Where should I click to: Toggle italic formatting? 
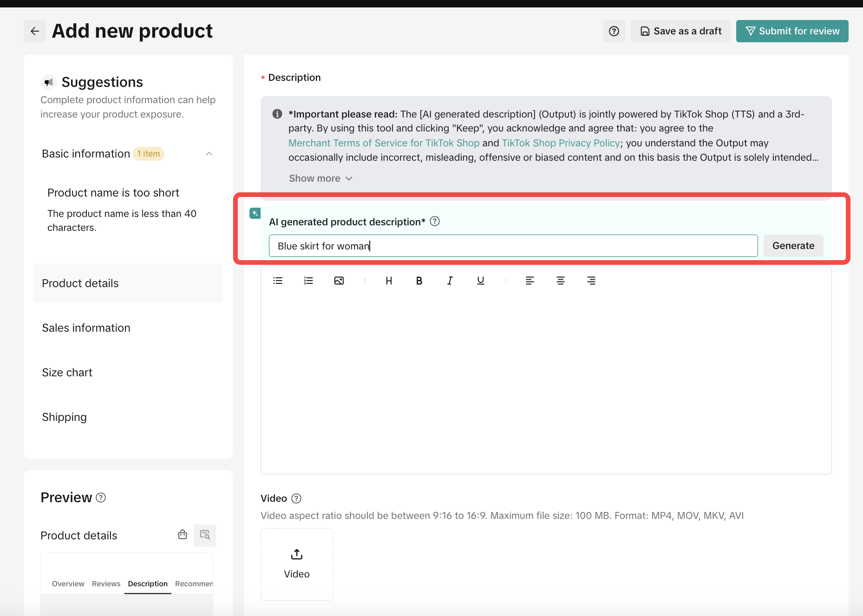(x=450, y=281)
